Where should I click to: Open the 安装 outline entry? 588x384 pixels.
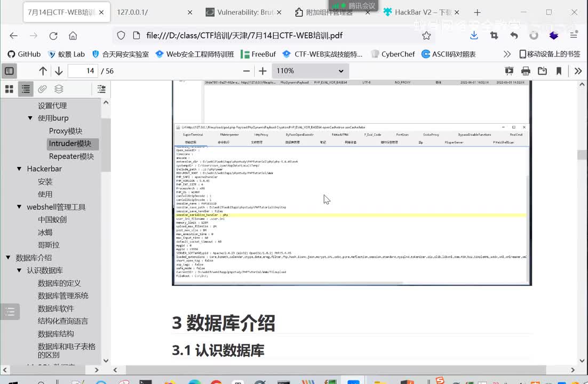(45, 182)
